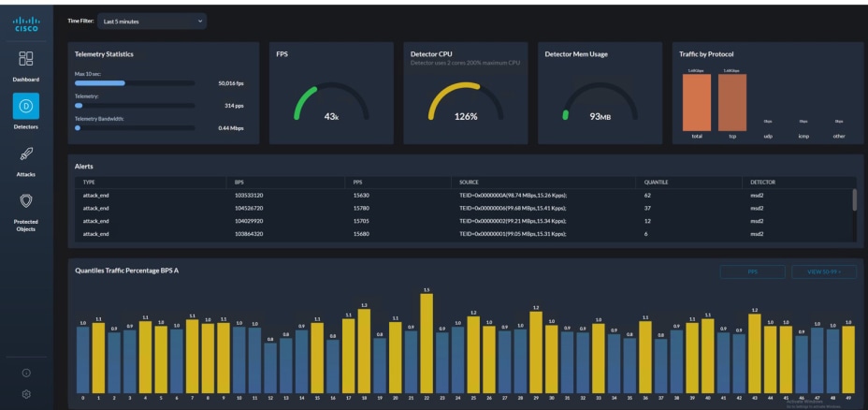Image resolution: width=868 pixels, height=410 pixels.
Task: Click the FPS gauge showing 43k
Action: [331, 103]
